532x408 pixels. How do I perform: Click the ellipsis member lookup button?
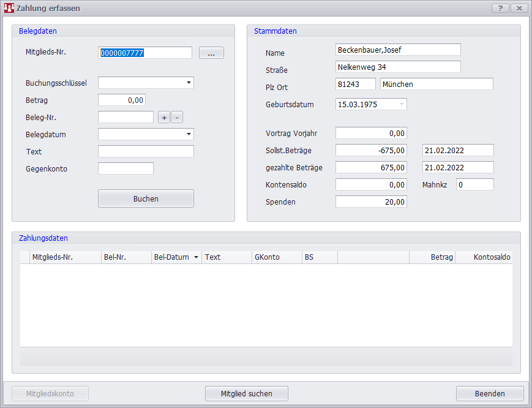211,53
